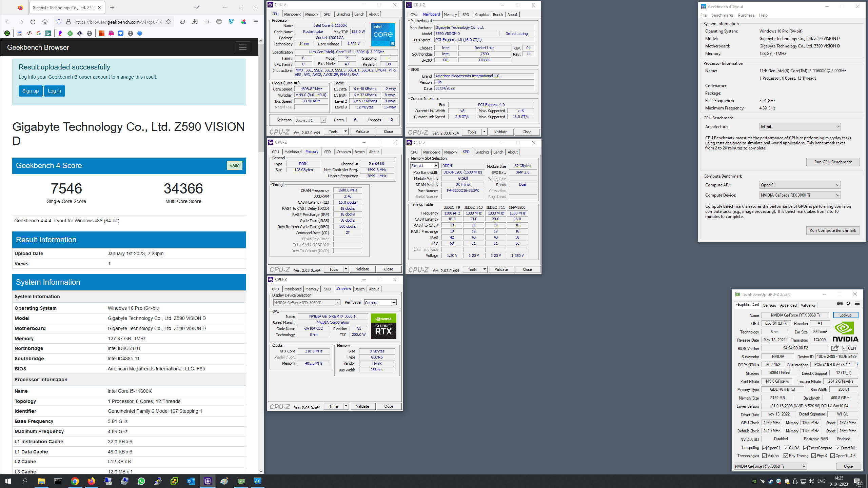868x488 pixels.
Task: Toggle the PhysX checkbox in GPU-Z
Action: pyautogui.click(x=813, y=456)
